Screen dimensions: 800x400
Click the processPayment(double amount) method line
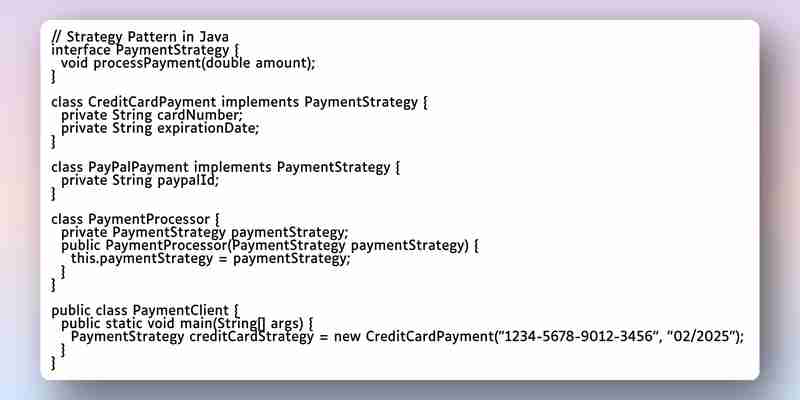188,63
